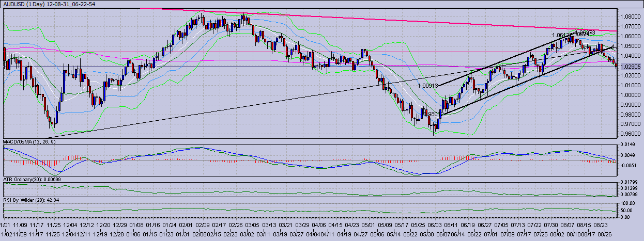
Task: Click the -0.0051 MACD scale value
Action: pyautogui.click(x=629, y=166)
